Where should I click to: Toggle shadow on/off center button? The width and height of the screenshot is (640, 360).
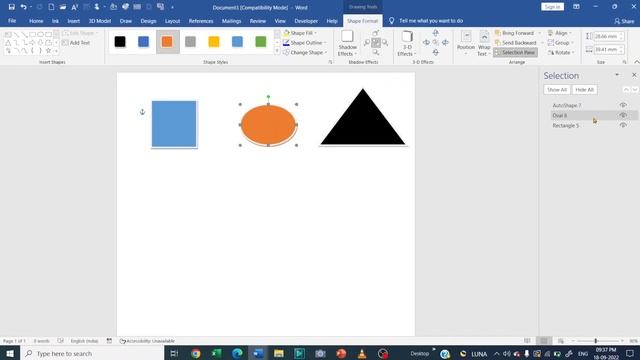[376, 43]
